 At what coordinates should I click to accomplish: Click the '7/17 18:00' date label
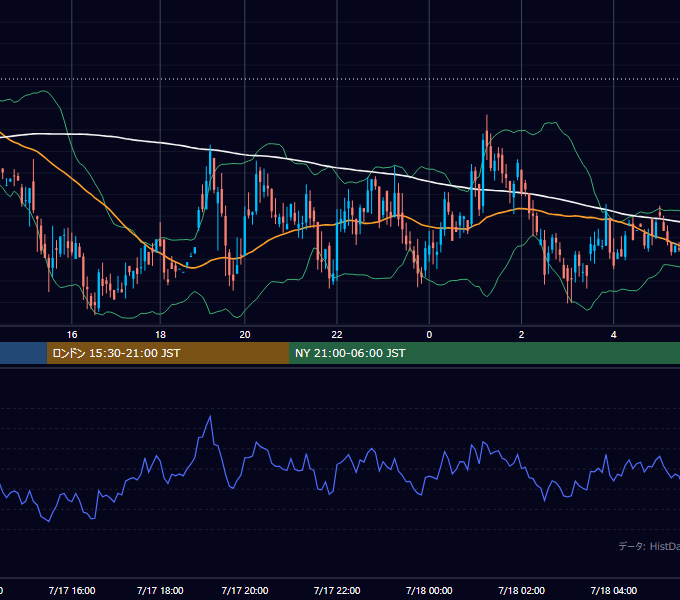pyautogui.click(x=160, y=590)
